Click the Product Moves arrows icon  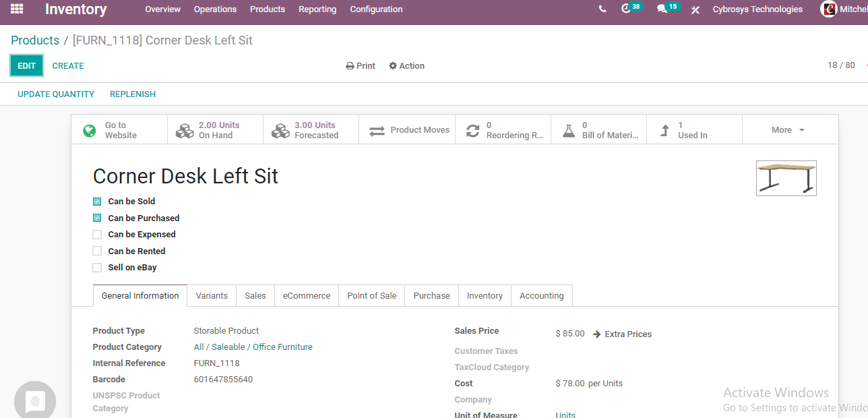click(x=377, y=130)
